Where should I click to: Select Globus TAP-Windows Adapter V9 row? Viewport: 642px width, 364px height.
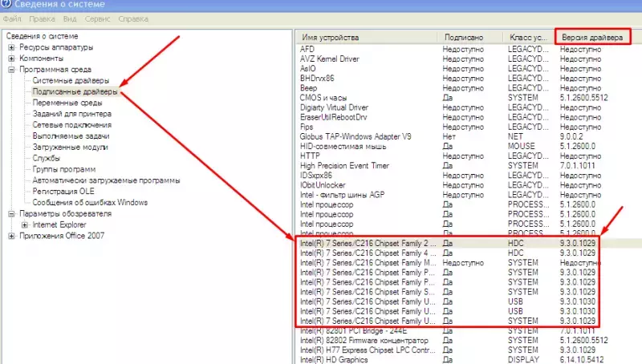tap(469, 136)
